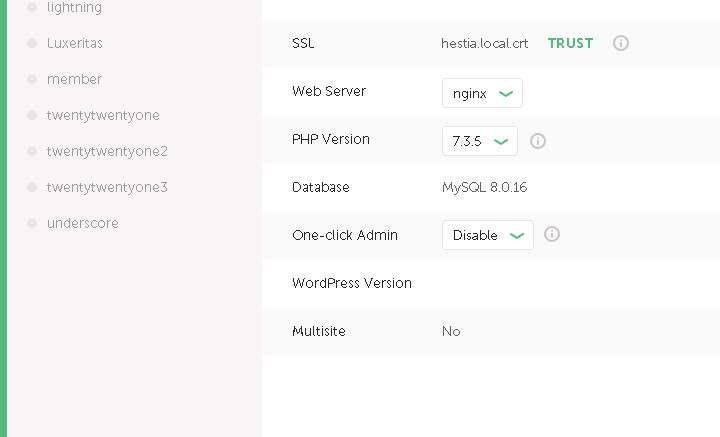
Task: Click the info icon beside PHP Version
Action: pos(538,141)
